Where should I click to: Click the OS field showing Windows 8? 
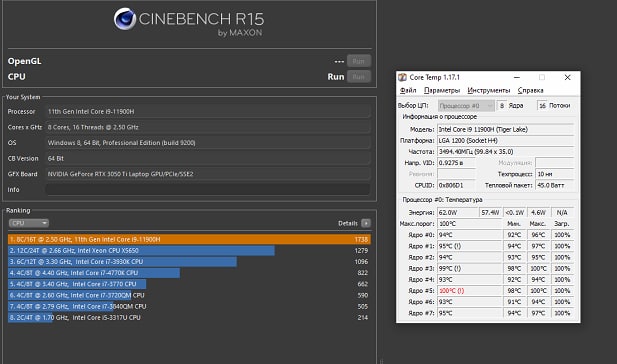pyautogui.click(x=208, y=143)
